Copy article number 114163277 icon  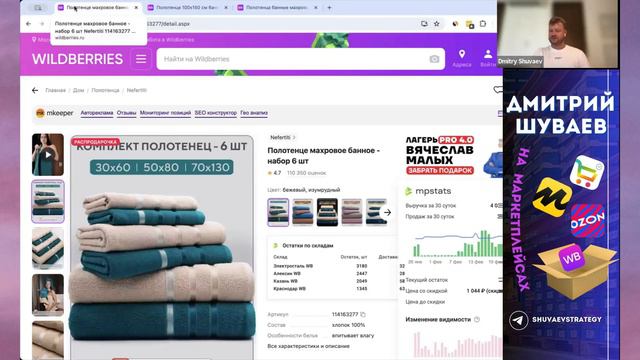tap(363, 314)
